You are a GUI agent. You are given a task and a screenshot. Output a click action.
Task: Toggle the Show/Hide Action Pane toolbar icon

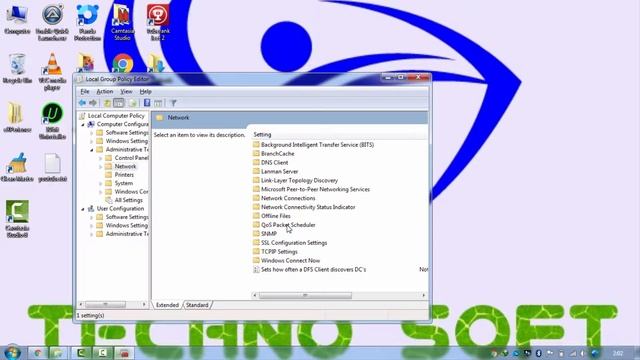click(158, 103)
